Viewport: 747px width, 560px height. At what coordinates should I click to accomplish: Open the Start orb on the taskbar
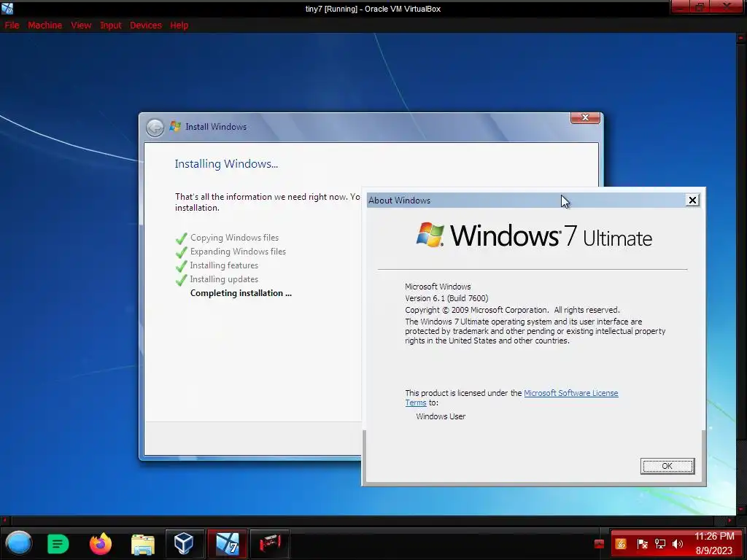[18, 543]
